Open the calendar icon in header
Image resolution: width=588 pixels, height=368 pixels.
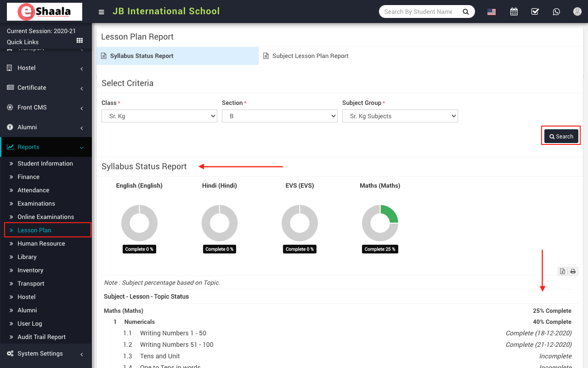click(x=514, y=12)
